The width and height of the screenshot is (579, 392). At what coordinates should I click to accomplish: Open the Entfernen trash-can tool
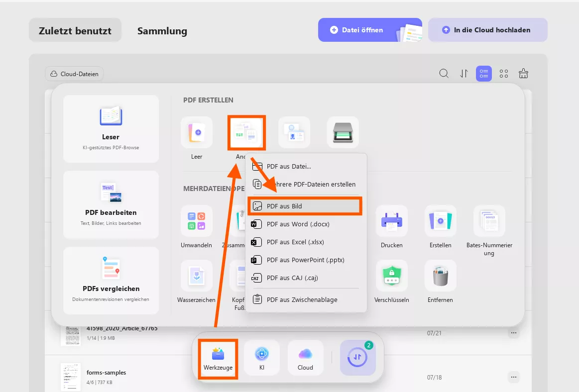440,276
